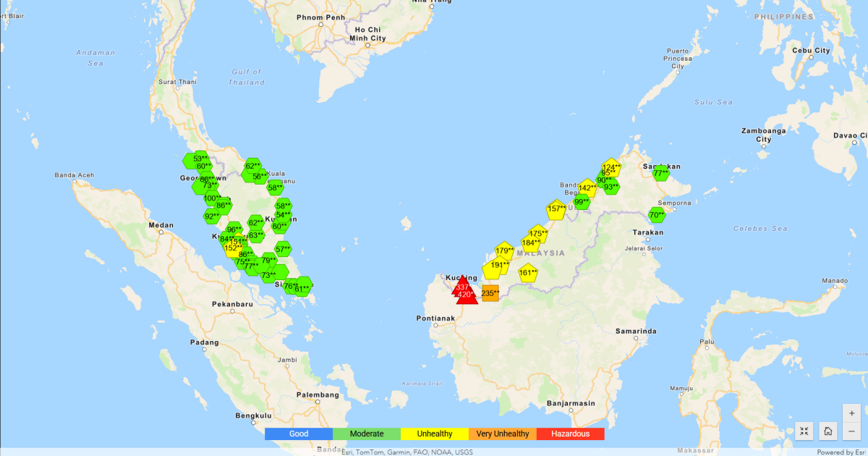Click the red Hazardous legend swatch

click(570, 434)
